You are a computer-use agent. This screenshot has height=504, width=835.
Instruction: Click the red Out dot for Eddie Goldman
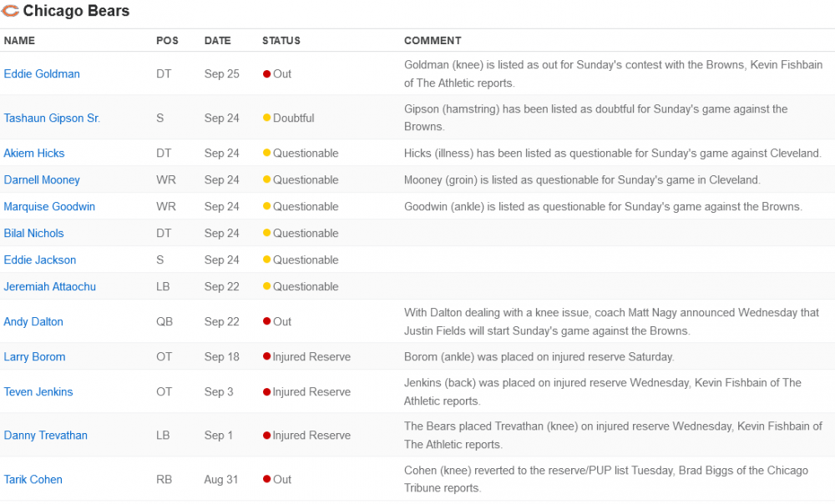click(x=267, y=74)
